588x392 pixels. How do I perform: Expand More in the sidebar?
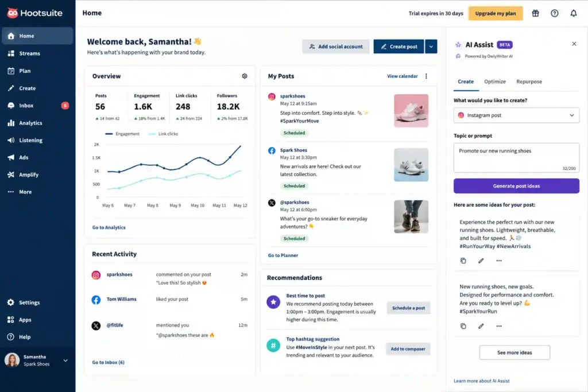(37, 192)
